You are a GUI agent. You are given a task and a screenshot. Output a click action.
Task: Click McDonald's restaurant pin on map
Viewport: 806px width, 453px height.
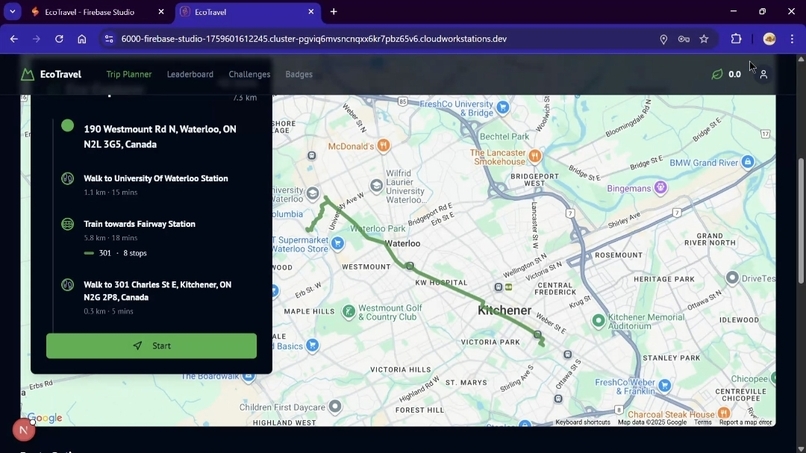[382, 146]
